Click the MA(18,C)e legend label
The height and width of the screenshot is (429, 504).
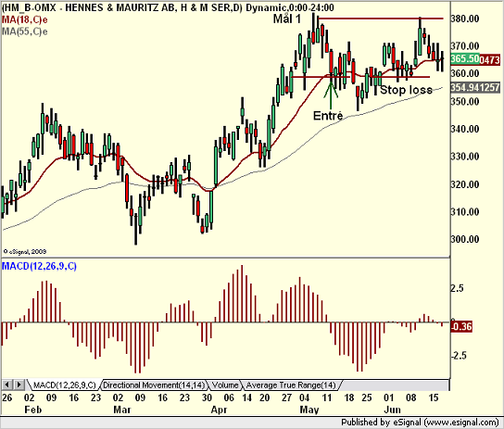pos(24,20)
